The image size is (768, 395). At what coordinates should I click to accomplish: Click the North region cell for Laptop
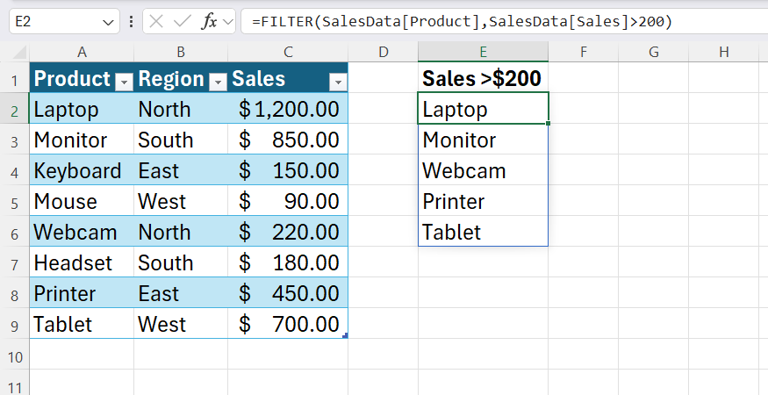pyautogui.click(x=181, y=109)
